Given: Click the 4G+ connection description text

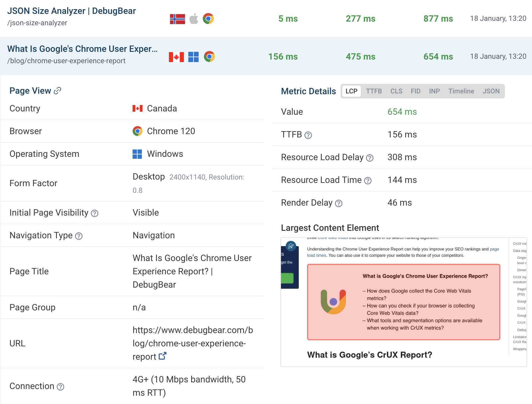Looking at the screenshot, I should click(189, 386).
